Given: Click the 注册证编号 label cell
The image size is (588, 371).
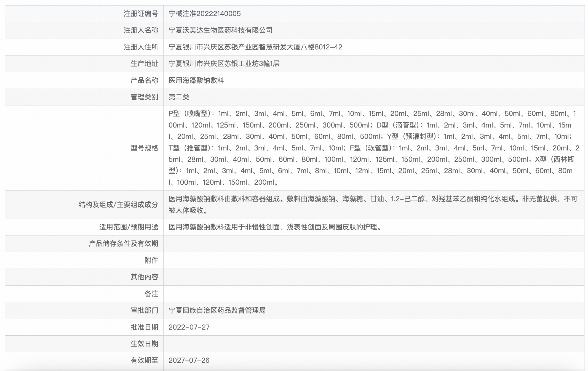Looking at the screenshot, I should click(x=141, y=14).
